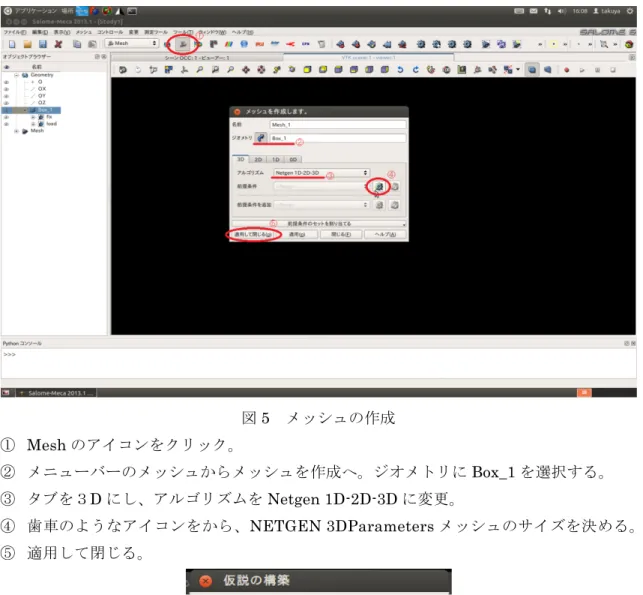
Task: Toggle visibility eye for origin O
Action: coord(6,82)
